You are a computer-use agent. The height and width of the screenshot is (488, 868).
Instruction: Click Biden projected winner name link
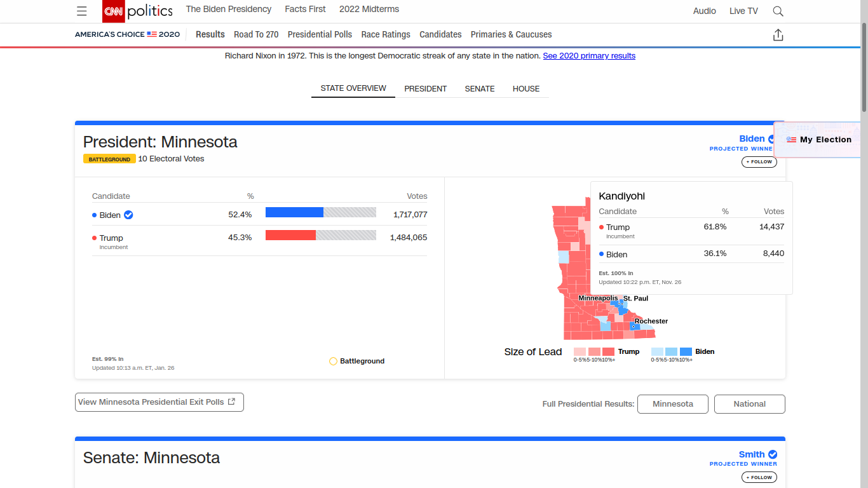(x=752, y=139)
